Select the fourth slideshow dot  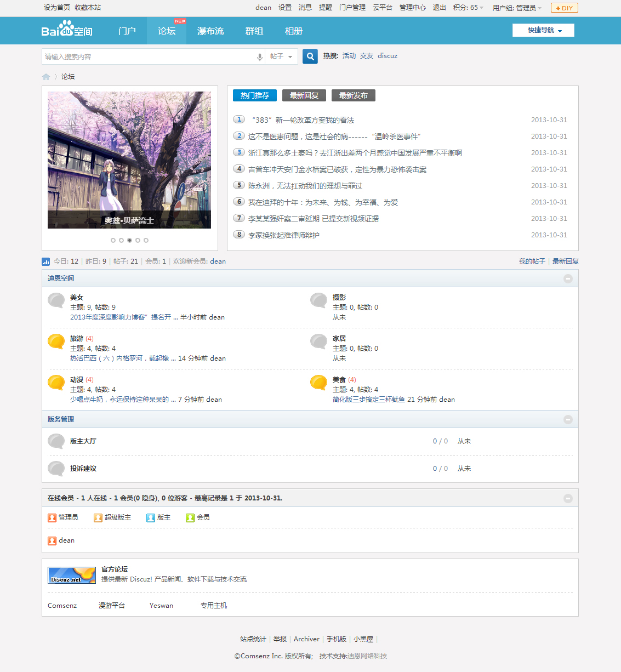pyautogui.click(x=138, y=240)
